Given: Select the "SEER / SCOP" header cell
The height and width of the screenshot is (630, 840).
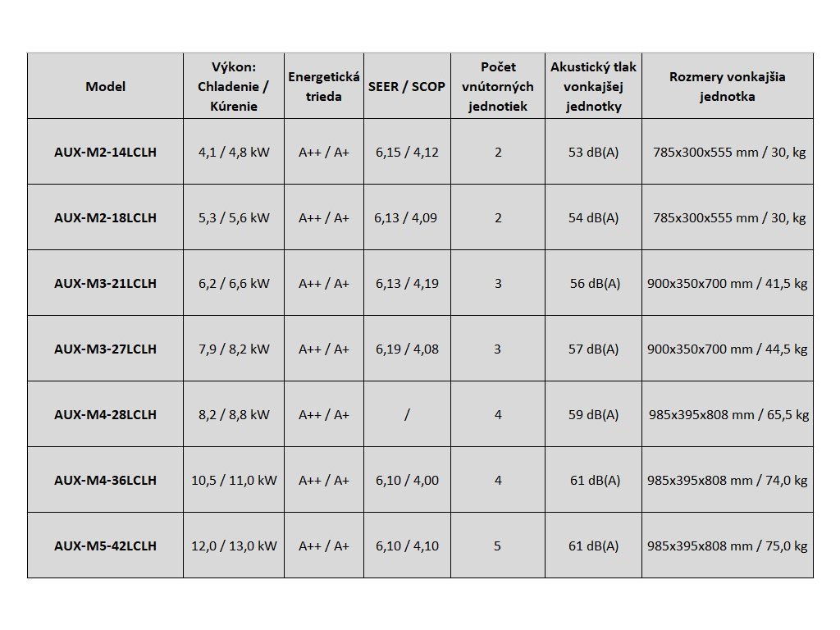Looking at the screenshot, I should coord(407,86).
